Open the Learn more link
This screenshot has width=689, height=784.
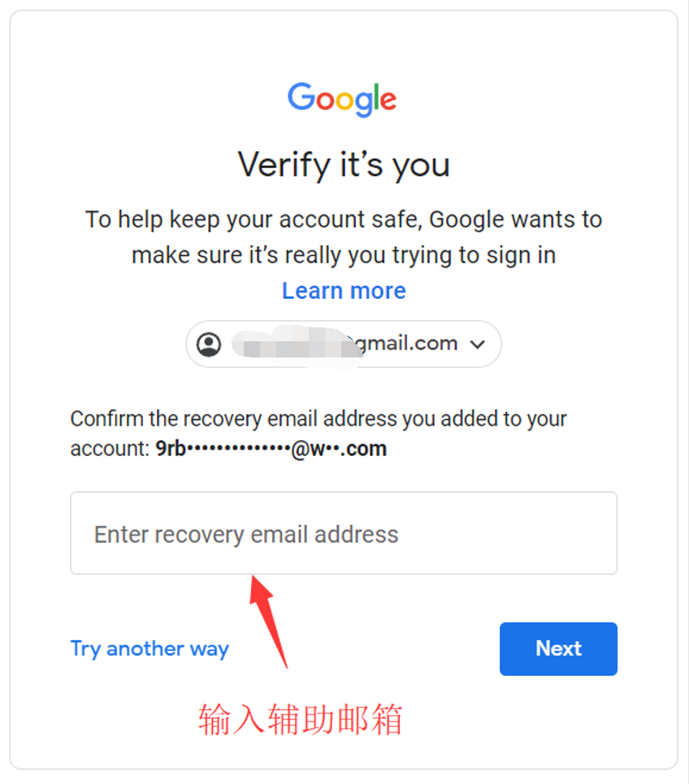coord(344,291)
